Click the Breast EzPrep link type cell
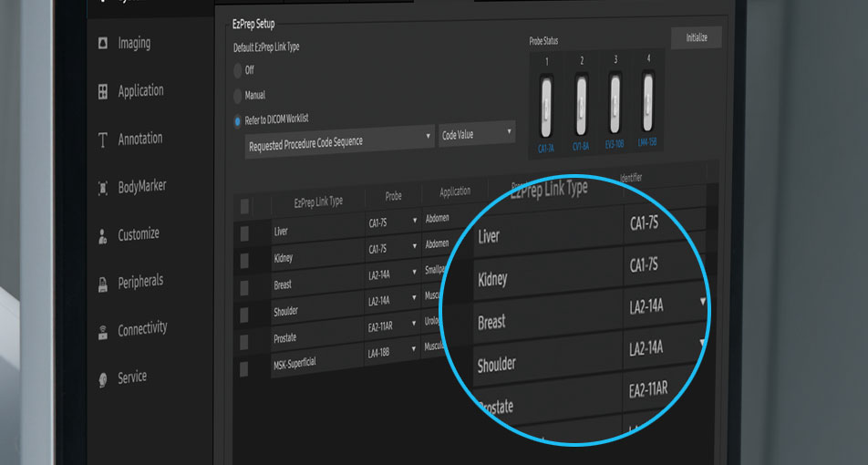This screenshot has width=868, height=465. pyautogui.click(x=317, y=284)
